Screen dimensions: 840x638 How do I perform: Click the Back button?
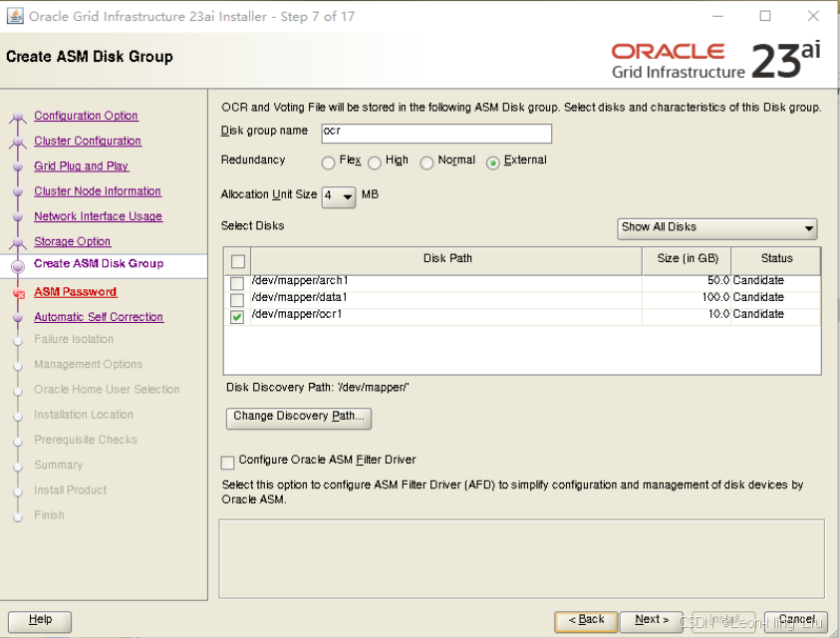(586, 621)
